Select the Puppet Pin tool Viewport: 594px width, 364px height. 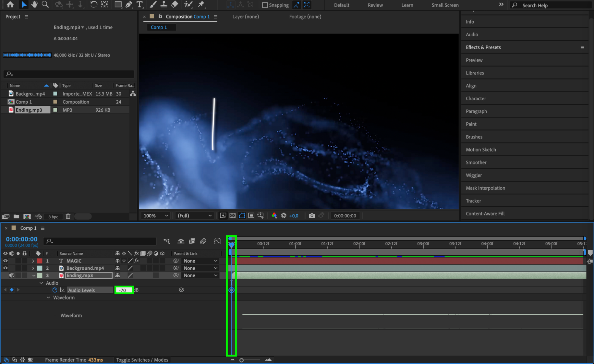pyautogui.click(x=201, y=4)
